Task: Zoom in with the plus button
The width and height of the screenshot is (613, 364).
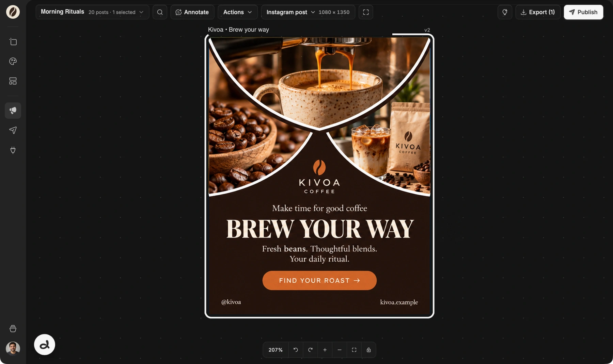Action: coord(325,350)
